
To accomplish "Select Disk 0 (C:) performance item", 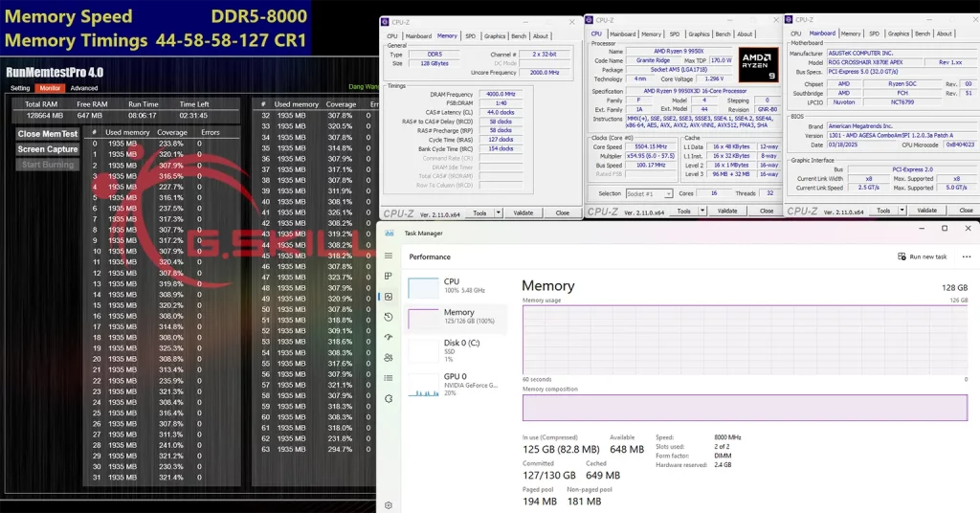I will (x=457, y=350).
